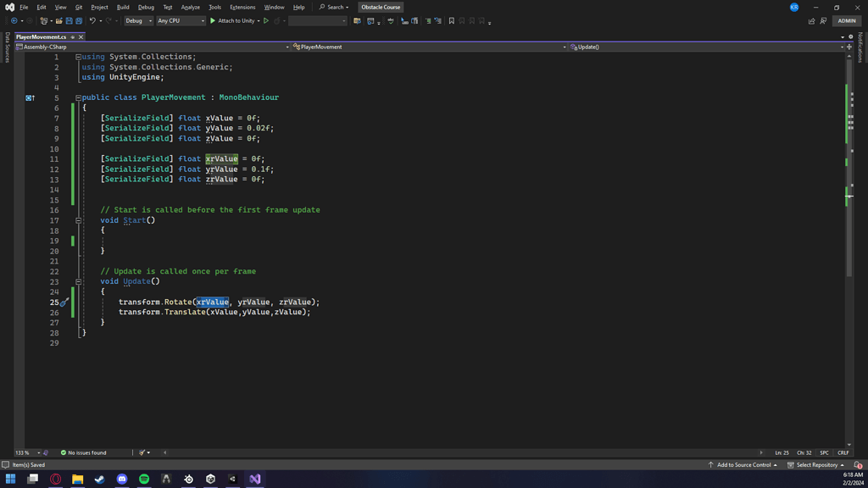Viewport: 868px width, 488px height.
Task: Open the notifications bell in the status bar
Action: 858,465
